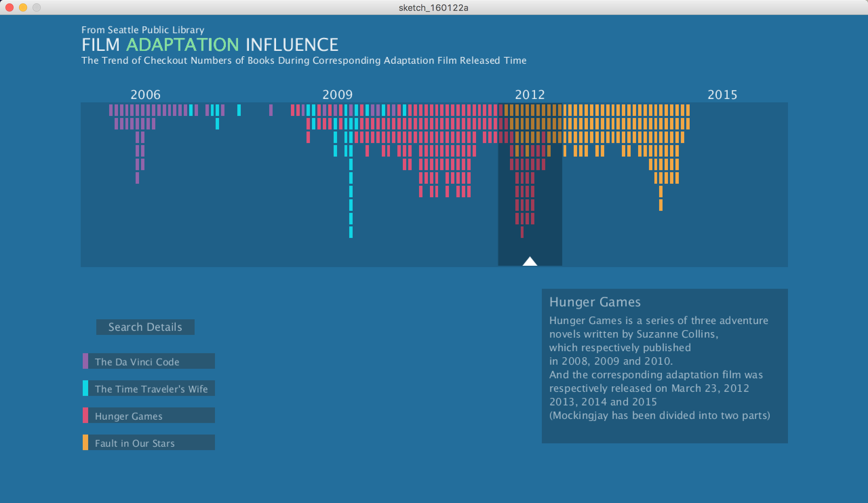Click the Hunger Games description panel title

tap(595, 302)
